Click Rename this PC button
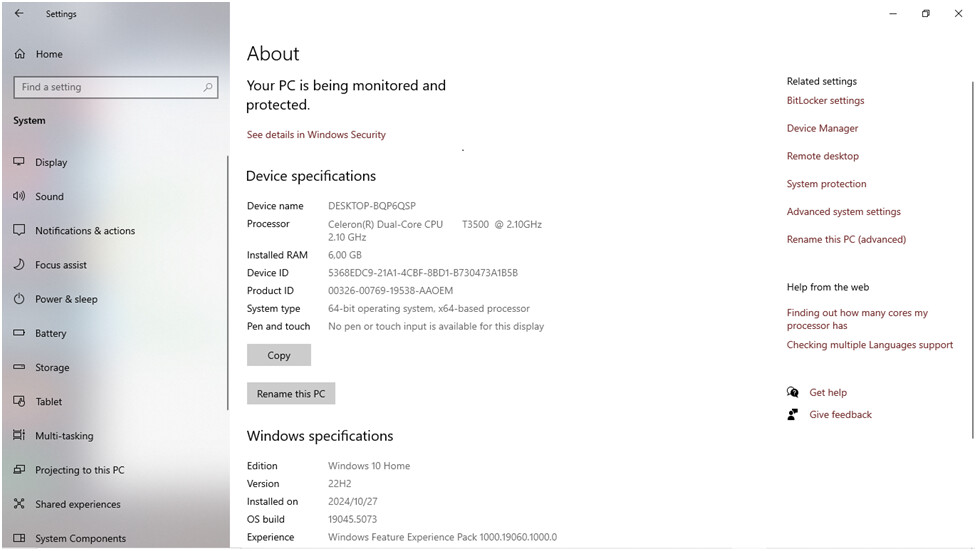Screen dimensions: 977x551 coord(291,394)
